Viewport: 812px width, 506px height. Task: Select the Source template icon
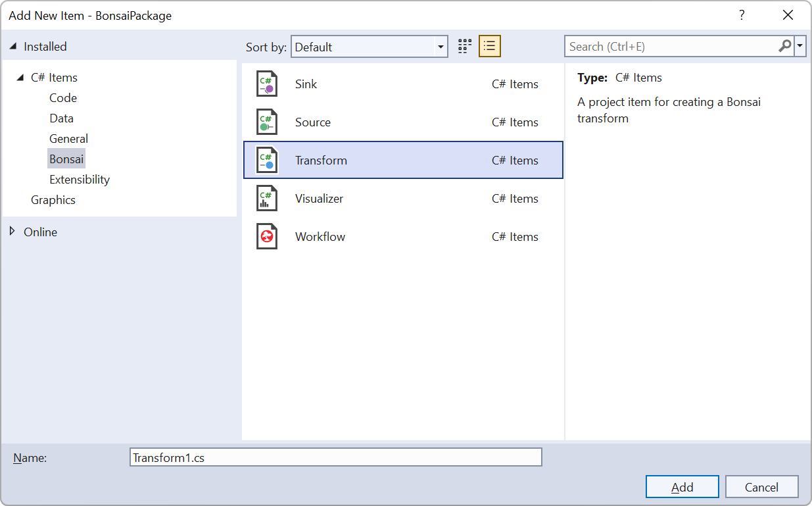click(x=267, y=122)
